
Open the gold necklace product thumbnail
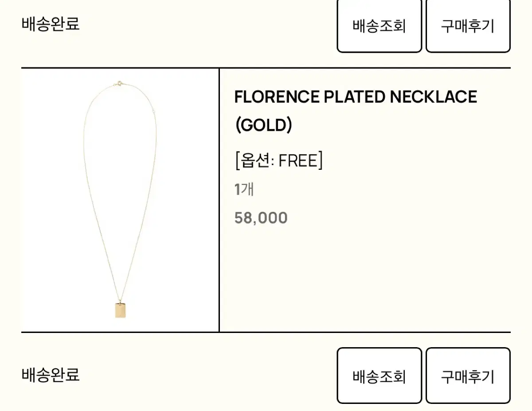tap(120, 200)
